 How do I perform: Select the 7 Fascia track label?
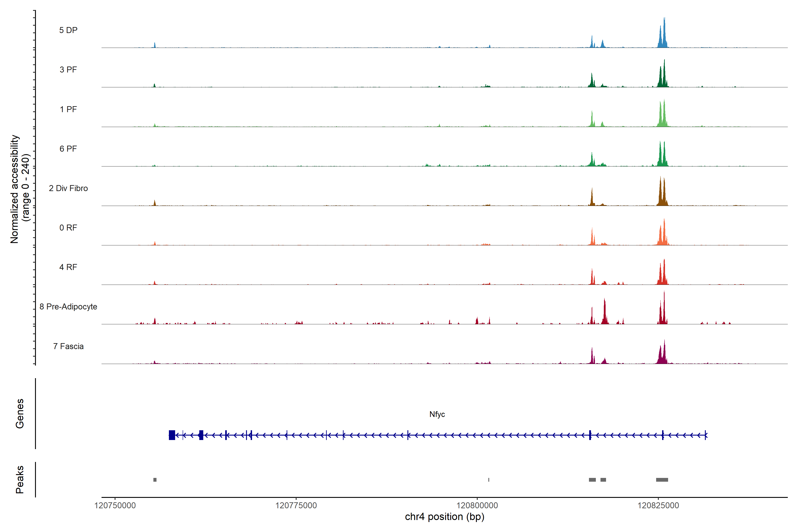[x=68, y=346]
